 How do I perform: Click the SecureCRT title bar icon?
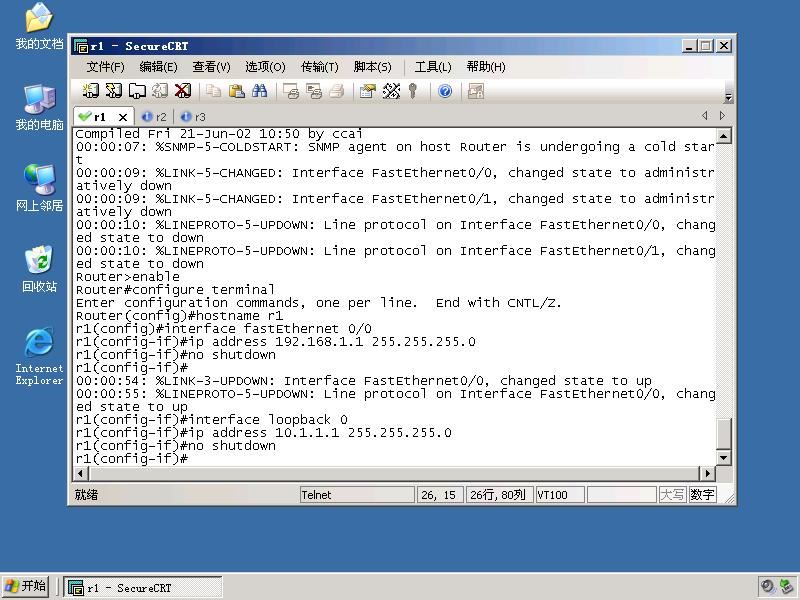tap(81, 46)
